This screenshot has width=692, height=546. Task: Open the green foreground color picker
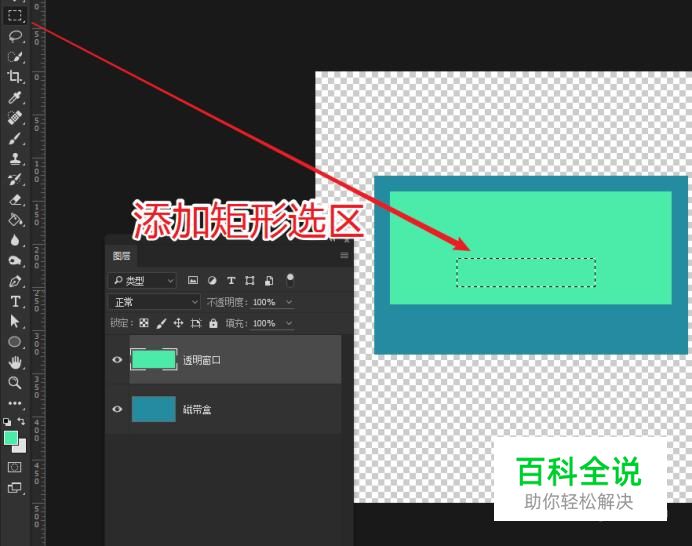11,438
